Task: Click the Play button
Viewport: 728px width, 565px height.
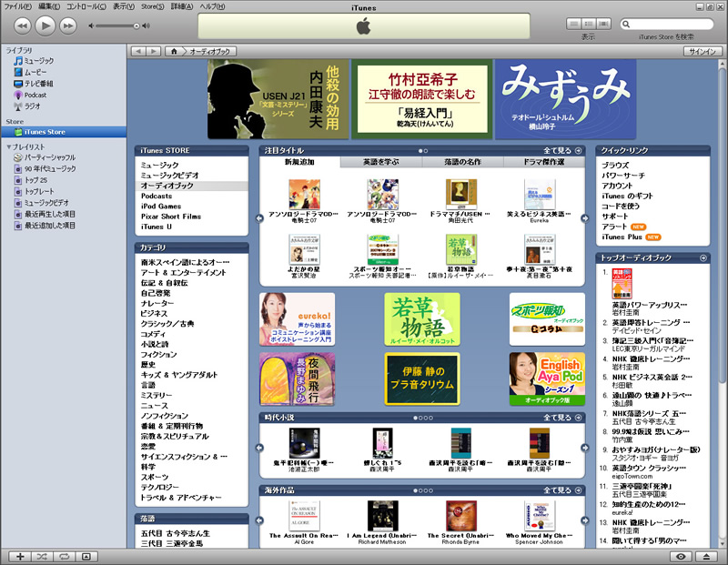Action: pyautogui.click(x=45, y=25)
